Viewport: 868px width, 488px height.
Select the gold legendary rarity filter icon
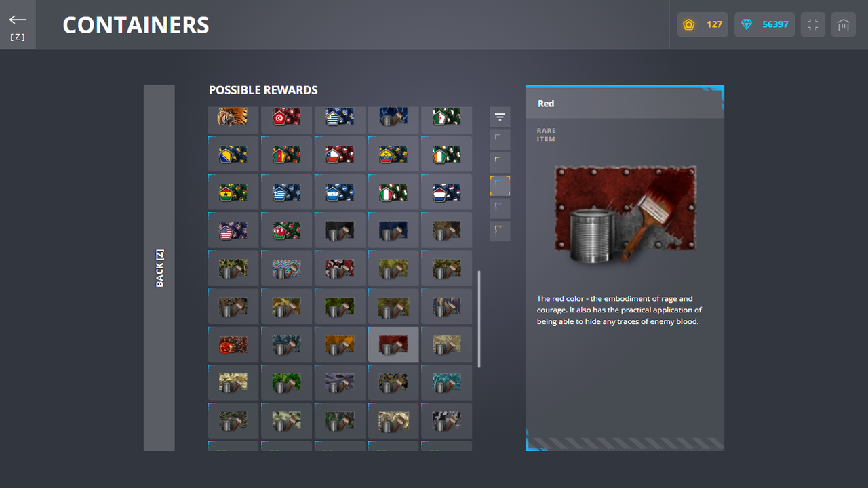[x=500, y=231]
